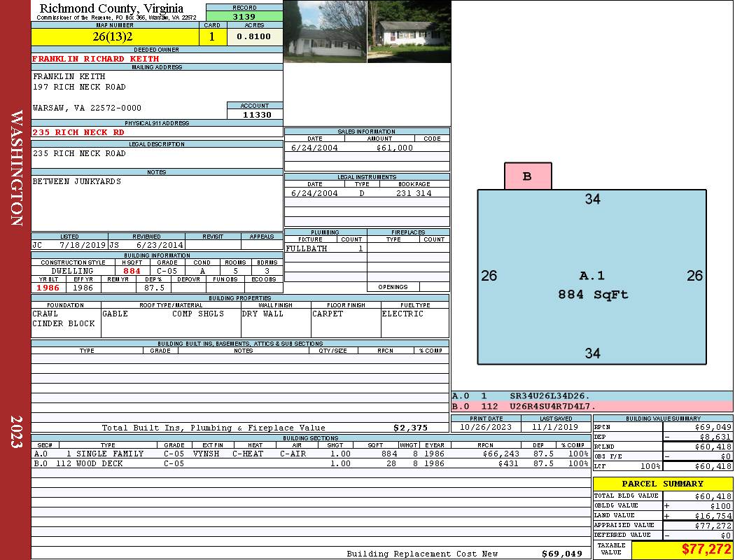Click the H SQFT value 884
Image resolution: width=735 pixels, height=560 pixels.
(132, 271)
